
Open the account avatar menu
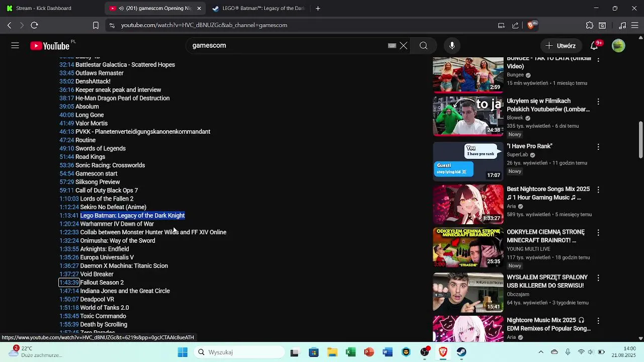[x=618, y=46]
